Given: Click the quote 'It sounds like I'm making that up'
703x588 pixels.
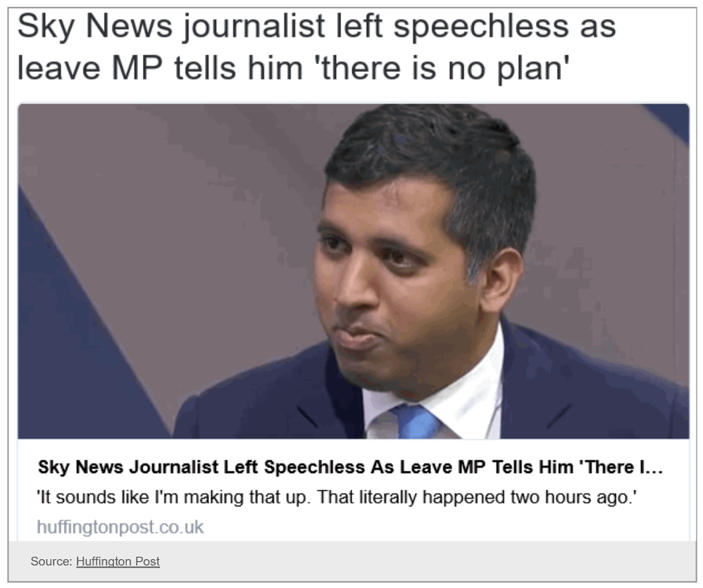Looking at the screenshot, I should [x=173, y=497].
